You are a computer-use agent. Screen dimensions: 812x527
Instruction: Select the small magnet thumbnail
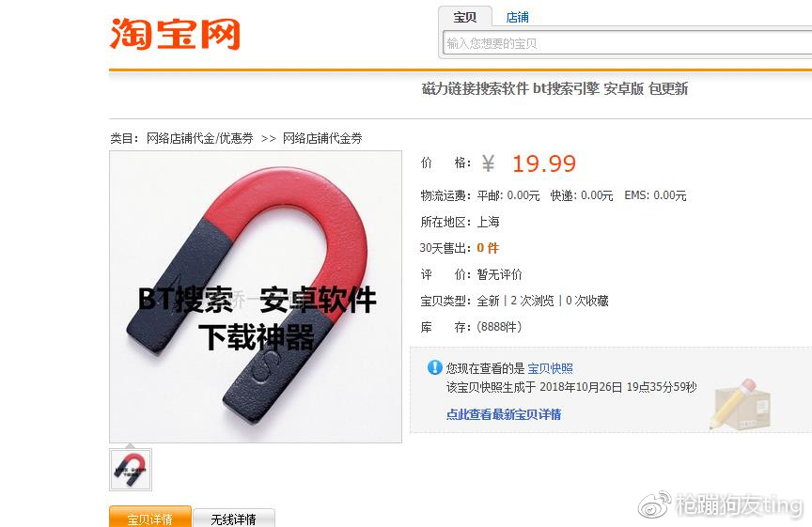pyautogui.click(x=131, y=470)
